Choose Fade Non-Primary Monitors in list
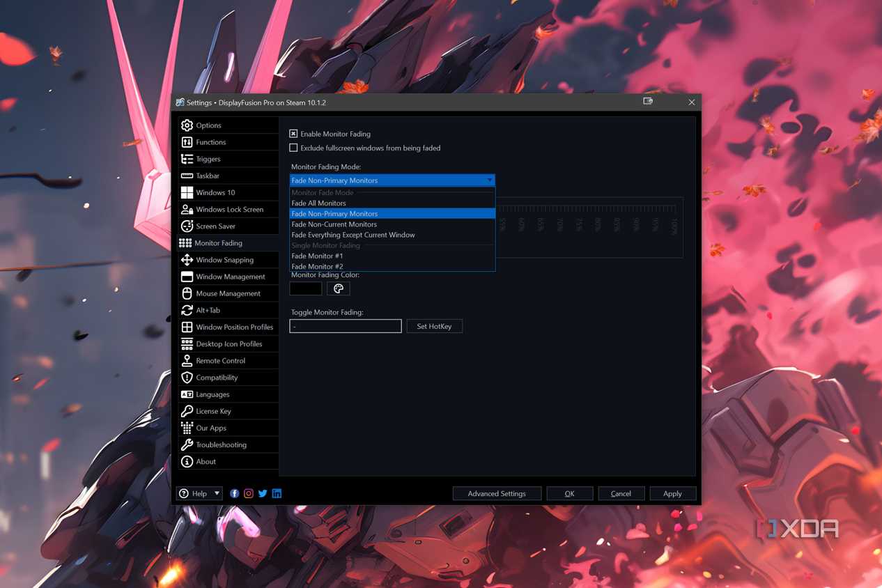This screenshot has width=882, height=588. coord(392,214)
